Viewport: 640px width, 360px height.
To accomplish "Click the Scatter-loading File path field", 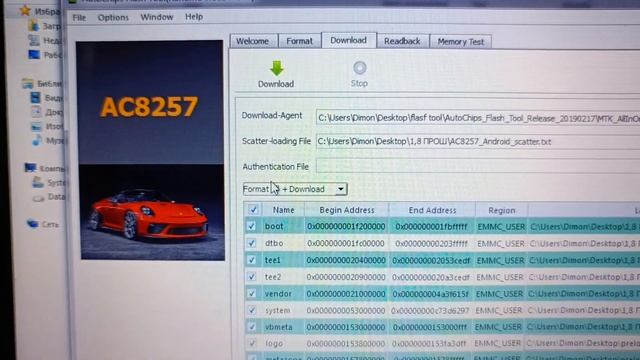I will (478, 142).
